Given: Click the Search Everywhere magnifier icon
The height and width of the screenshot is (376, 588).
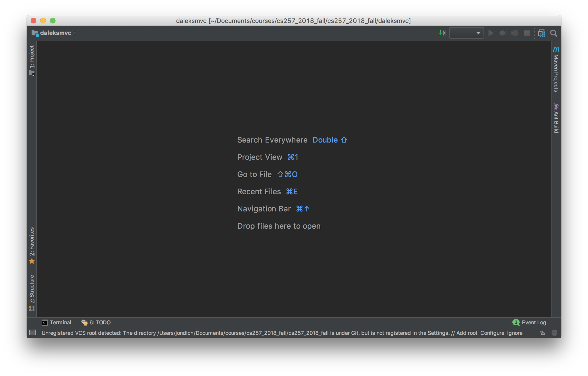Looking at the screenshot, I should click(x=554, y=33).
